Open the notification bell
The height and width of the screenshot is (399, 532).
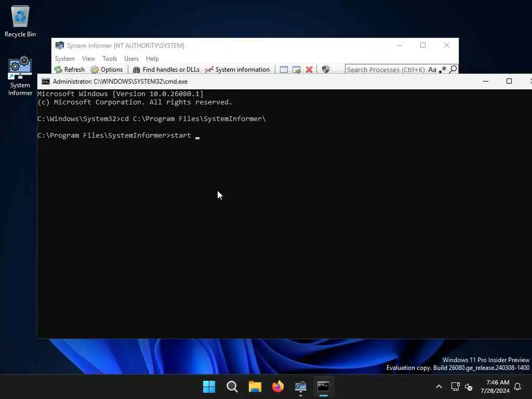[517, 387]
